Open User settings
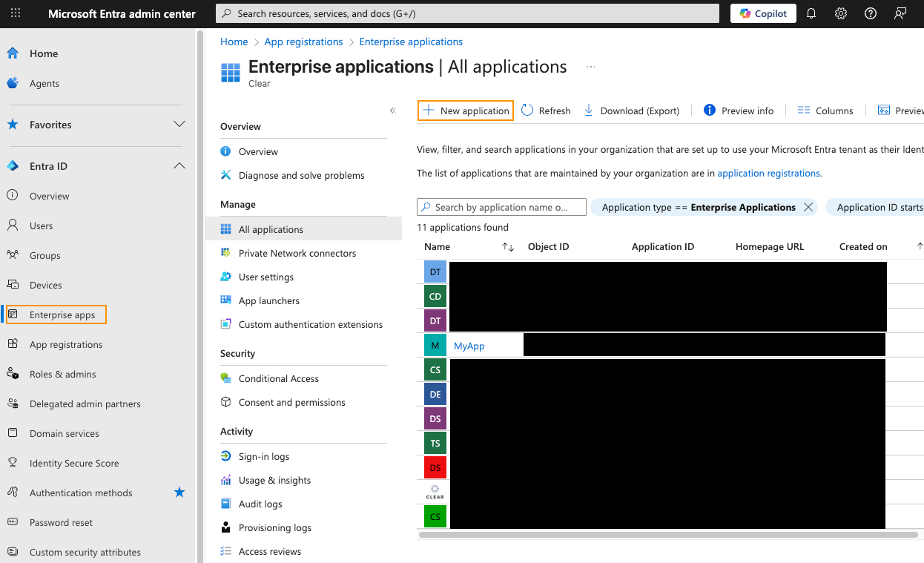This screenshot has width=924, height=563. click(x=266, y=277)
